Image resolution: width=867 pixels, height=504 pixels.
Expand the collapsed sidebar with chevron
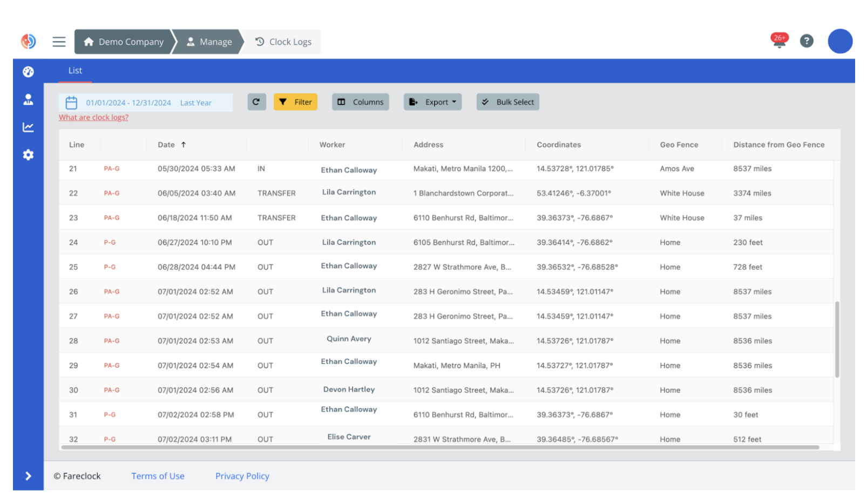pos(28,476)
